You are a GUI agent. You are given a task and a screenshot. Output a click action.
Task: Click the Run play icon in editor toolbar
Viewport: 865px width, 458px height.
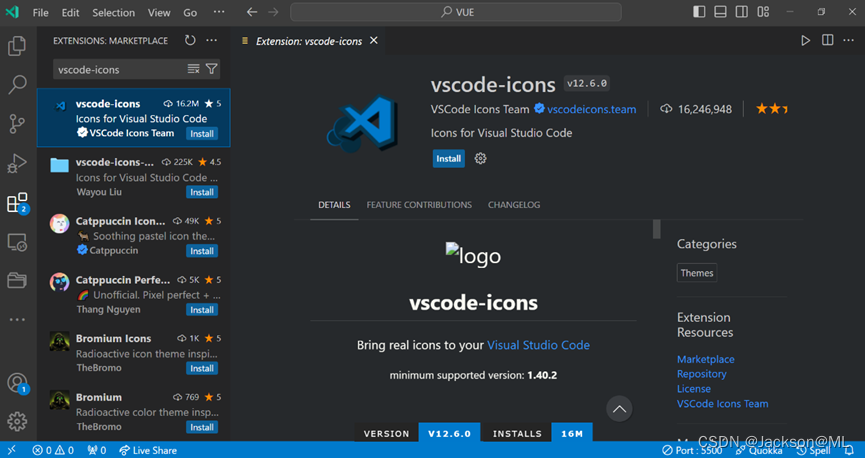[805, 40]
